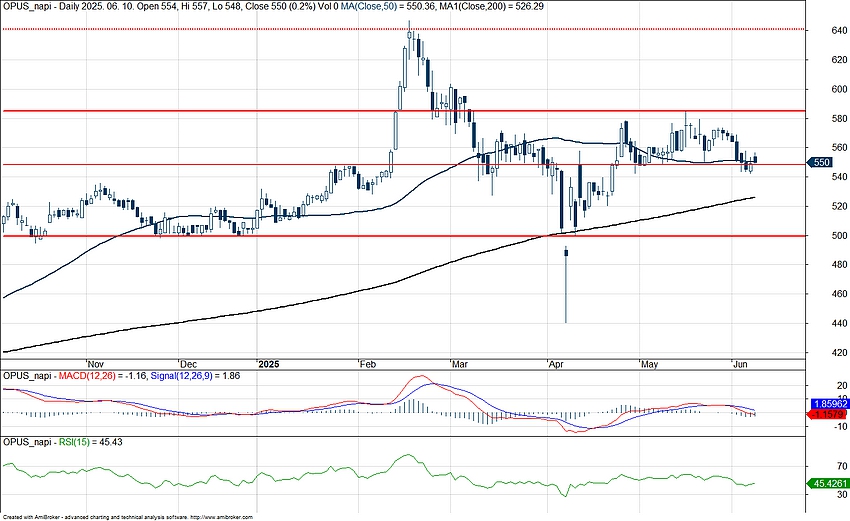
Task: Click the last candle in June
Action: 755,158
